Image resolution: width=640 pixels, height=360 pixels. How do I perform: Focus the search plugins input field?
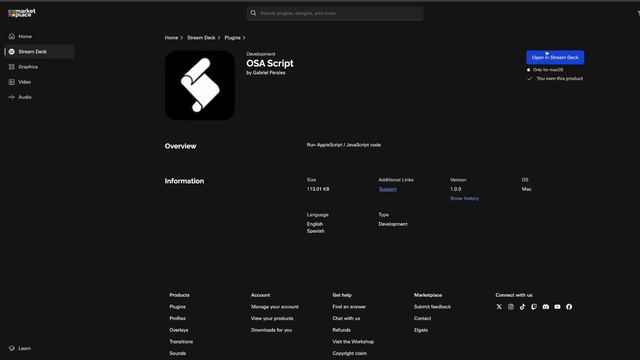click(335, 13)
